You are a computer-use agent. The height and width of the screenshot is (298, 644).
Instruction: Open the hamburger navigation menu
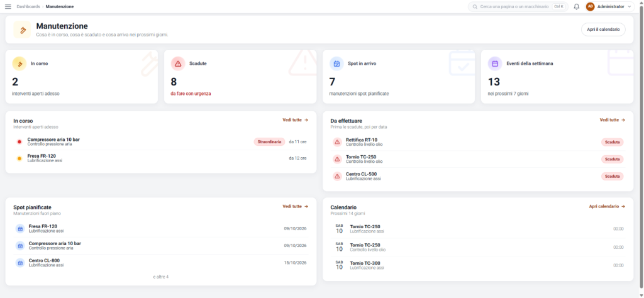[8, 6]
